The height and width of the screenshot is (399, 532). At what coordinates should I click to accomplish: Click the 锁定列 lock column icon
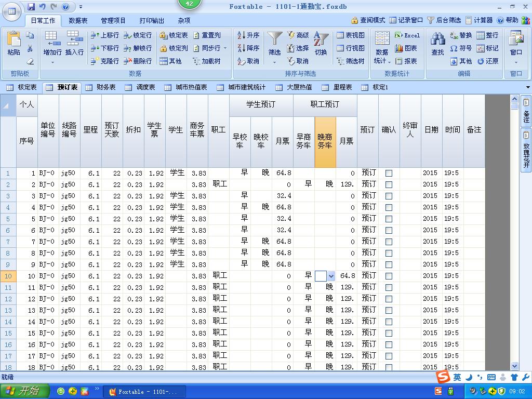click(x=164, y=48)
